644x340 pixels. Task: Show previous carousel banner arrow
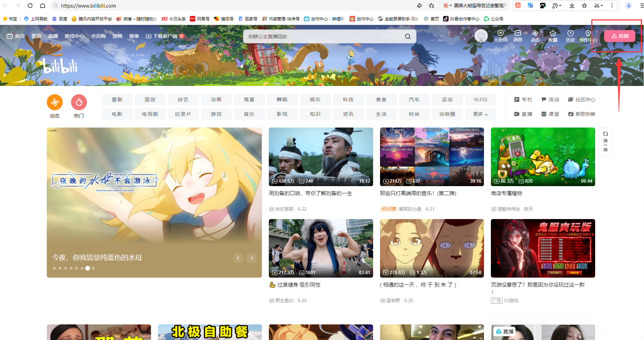pos(238,258)
